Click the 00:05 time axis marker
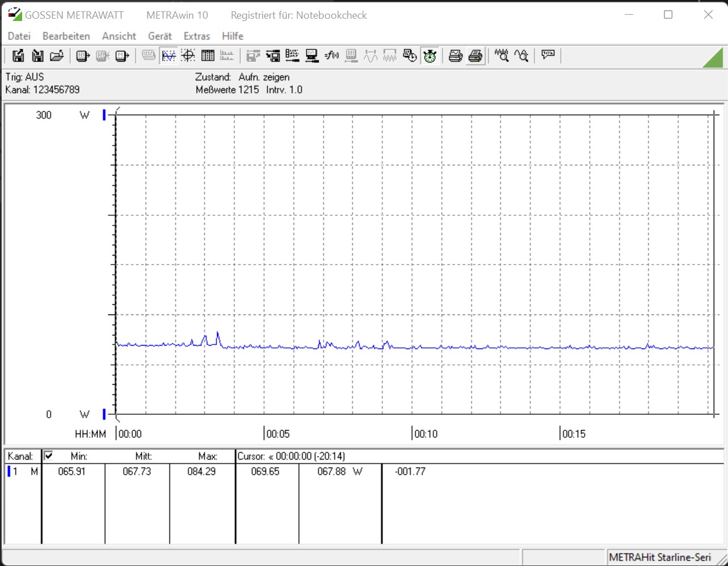This screenshot has width=728, height=566. 278,435
